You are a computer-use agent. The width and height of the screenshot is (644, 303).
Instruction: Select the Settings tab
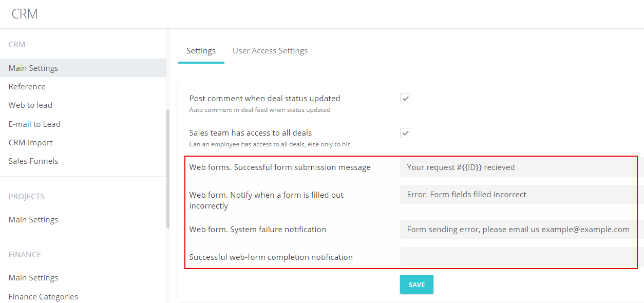201,51
